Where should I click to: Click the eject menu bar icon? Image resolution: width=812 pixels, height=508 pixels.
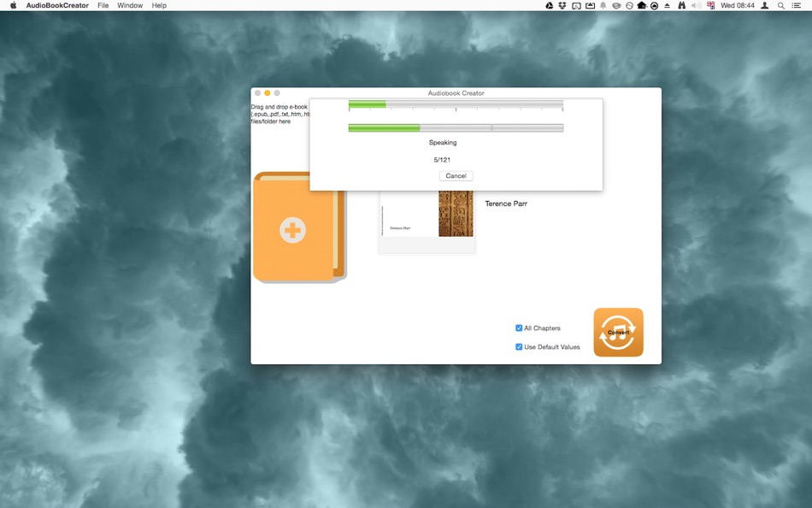click(x=668, y=5)
